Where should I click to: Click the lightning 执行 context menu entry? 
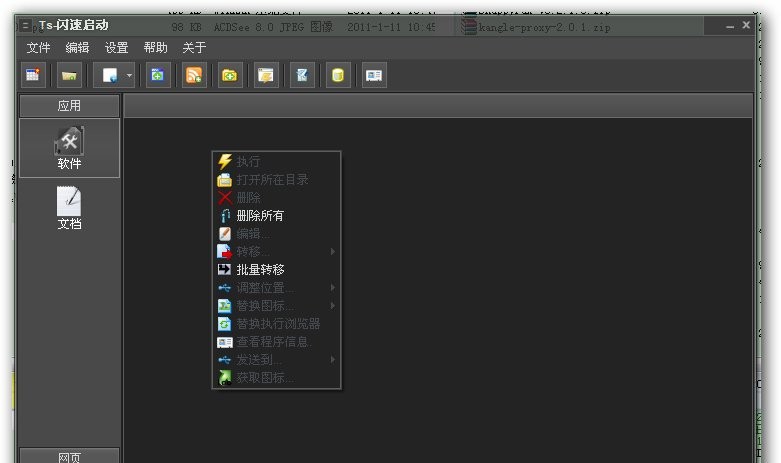click(x=276, y=161)
